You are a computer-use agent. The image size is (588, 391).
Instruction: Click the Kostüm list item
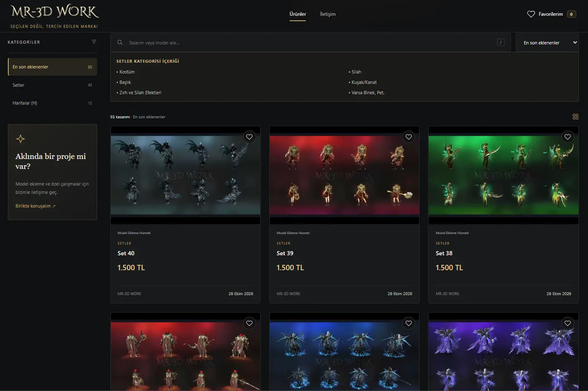(x=125, y=72)
